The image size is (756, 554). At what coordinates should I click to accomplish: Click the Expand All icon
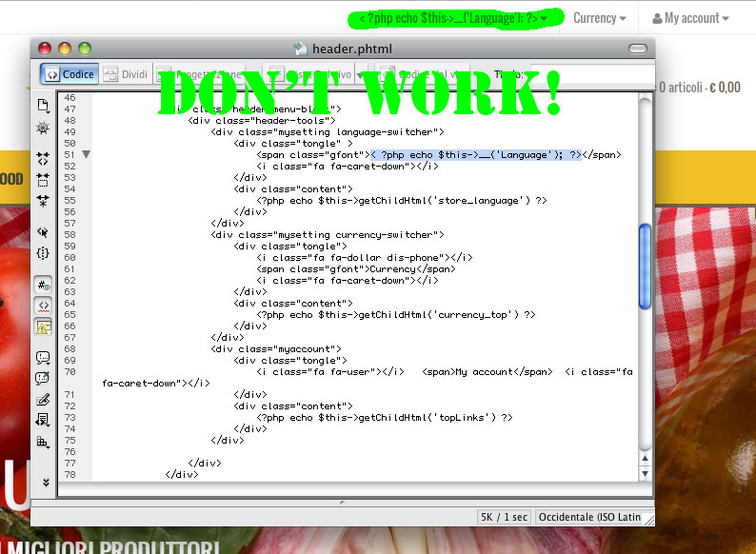pyautogui.click(x=43, y=200)
